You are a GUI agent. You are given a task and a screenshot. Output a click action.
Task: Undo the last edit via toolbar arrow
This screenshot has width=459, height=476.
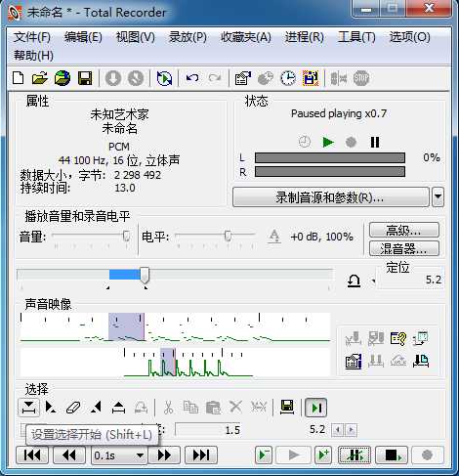point(192,78)
